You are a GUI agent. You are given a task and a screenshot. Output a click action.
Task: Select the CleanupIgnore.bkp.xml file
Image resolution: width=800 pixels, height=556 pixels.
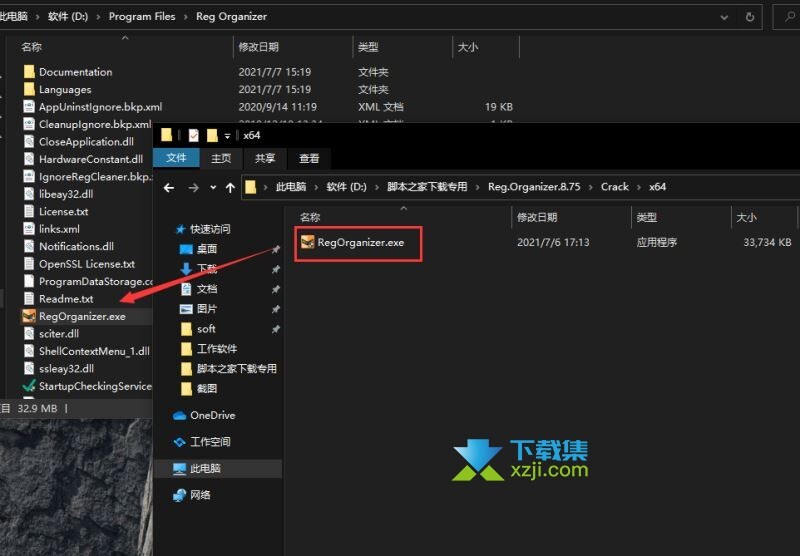tap(95, 124)
